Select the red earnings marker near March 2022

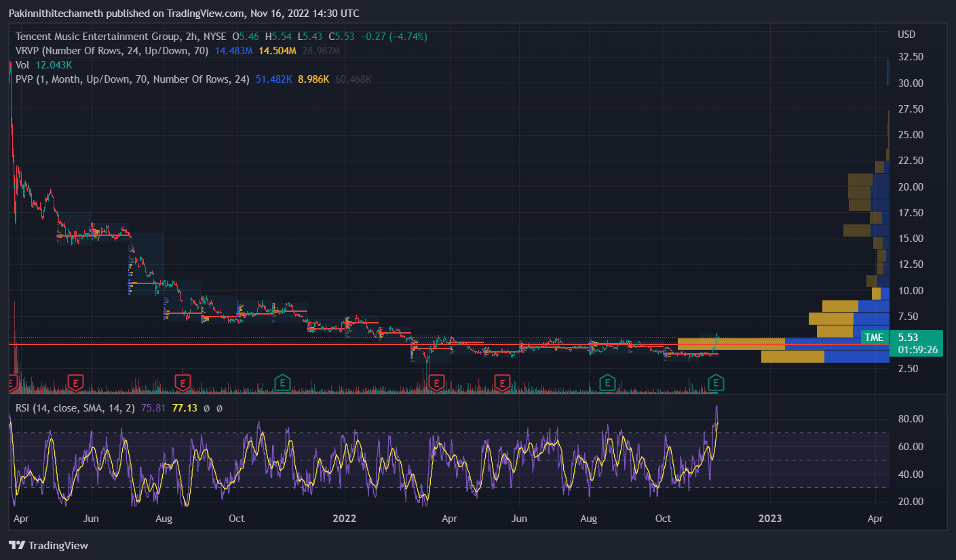pyautogui.click(x=438, y=383)
